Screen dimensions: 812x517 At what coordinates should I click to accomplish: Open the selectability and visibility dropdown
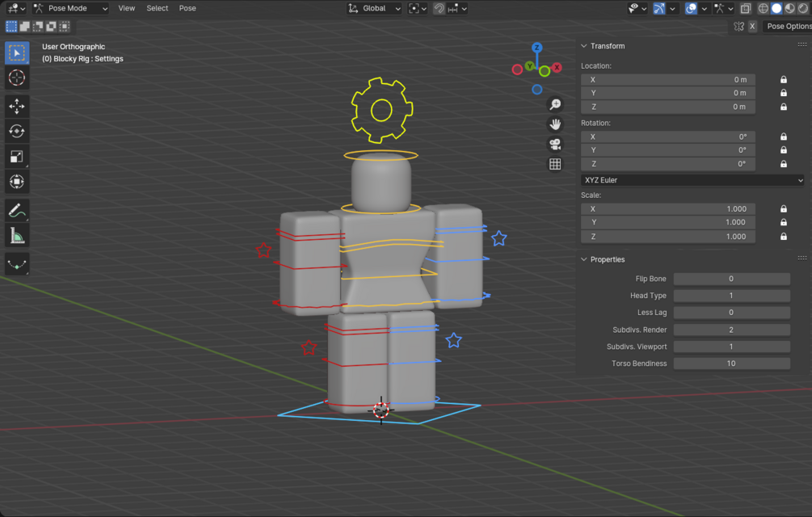637,8
